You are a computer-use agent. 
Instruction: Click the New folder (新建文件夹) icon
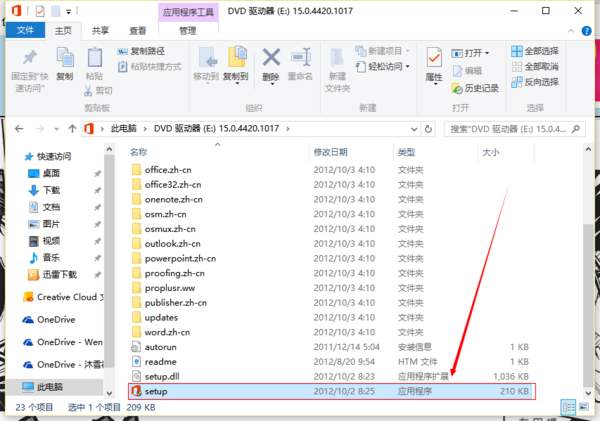pyautogui.click(x=337, y=58)
